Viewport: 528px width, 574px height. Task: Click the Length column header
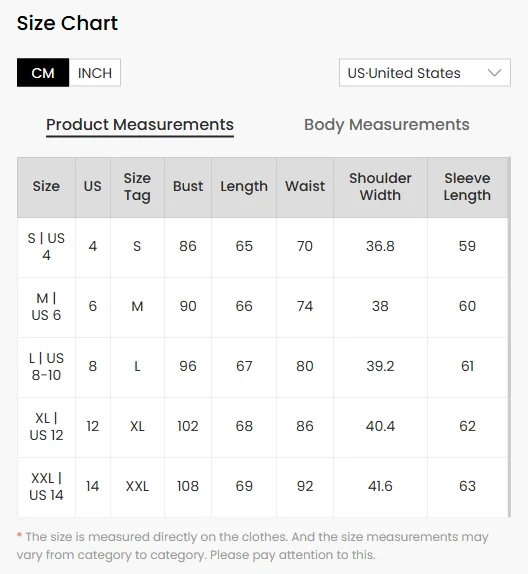point(244,186)
